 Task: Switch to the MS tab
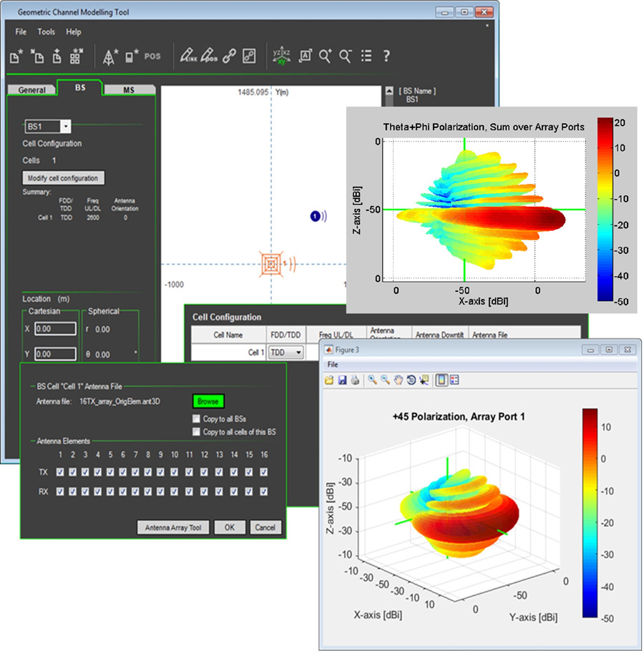point(128,90)
